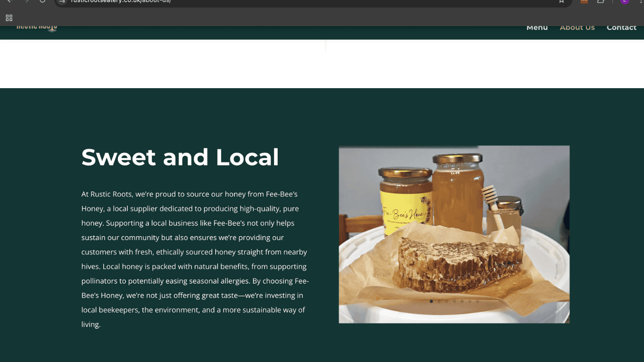Click the orange extension icon in toolbar
Screen dimensions: 644x362
coord(584,1)
